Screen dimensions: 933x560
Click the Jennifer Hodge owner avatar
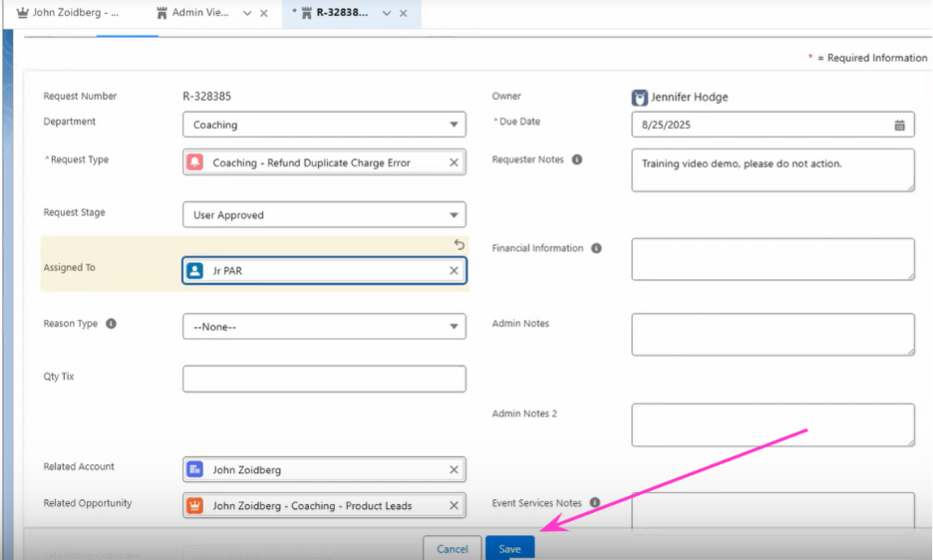click(x=640, y=97)
